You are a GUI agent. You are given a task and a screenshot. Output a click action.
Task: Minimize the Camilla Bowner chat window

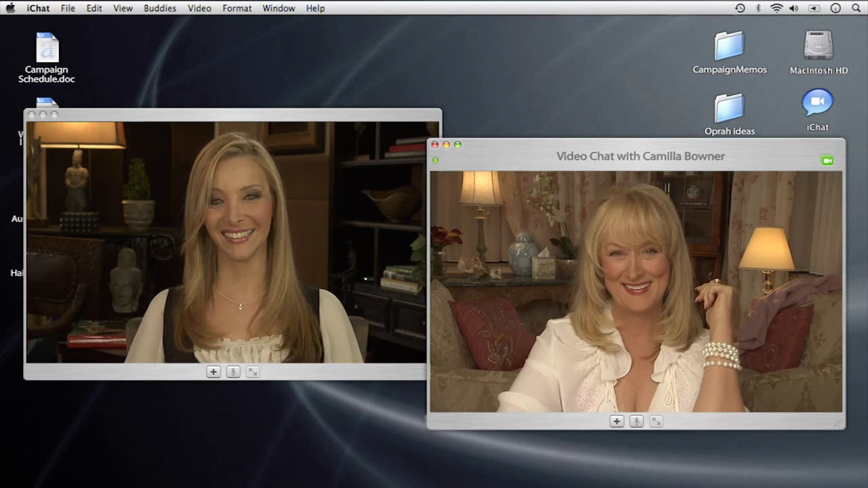point(446,144)
